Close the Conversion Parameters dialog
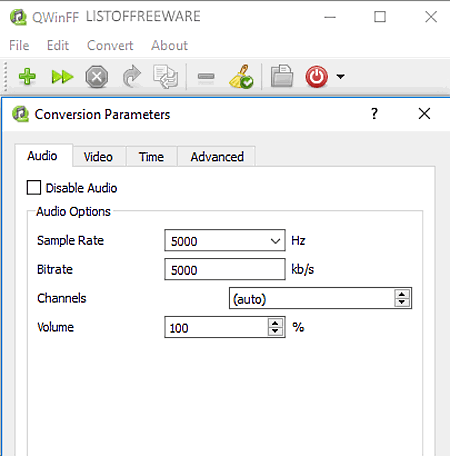 click(424, 114)
